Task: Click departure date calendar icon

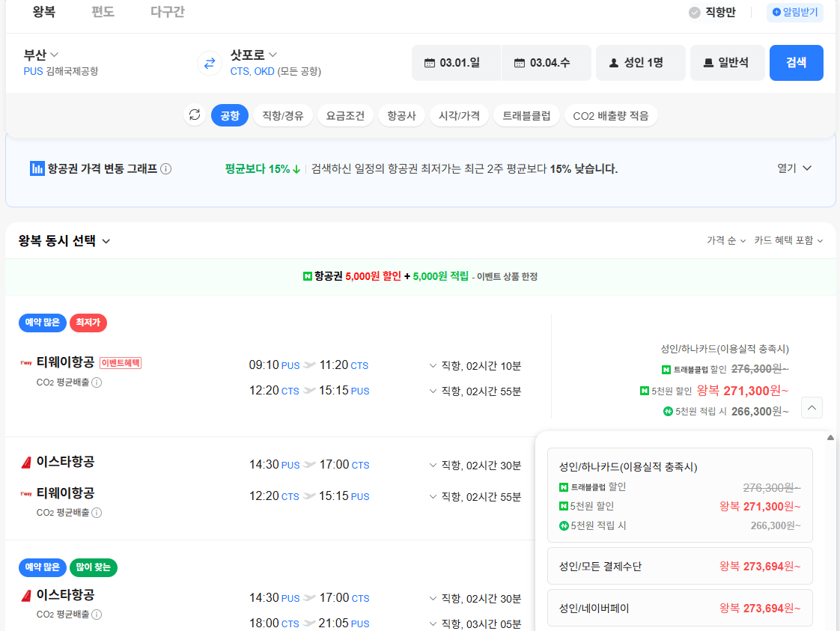Action: point(430,63)
